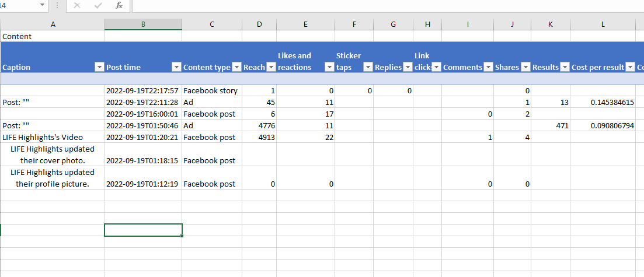Open the Comments column filter dropdown

(488, 67)
